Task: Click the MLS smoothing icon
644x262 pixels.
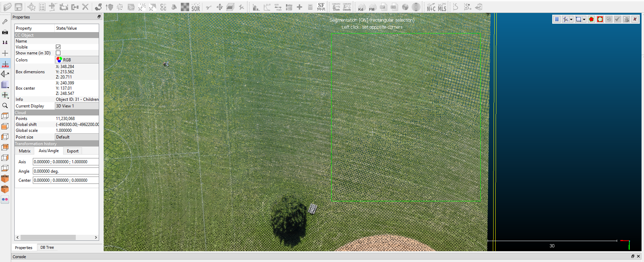Action: 442,7
